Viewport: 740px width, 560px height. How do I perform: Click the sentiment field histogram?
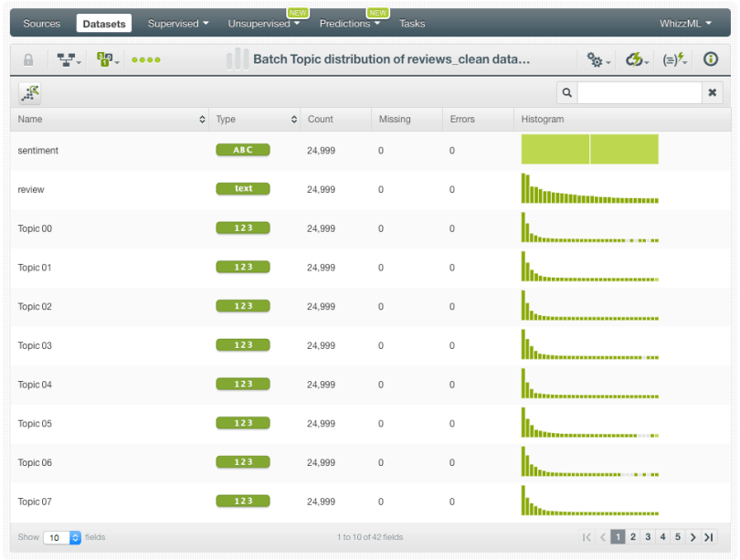tap(589, 150)
